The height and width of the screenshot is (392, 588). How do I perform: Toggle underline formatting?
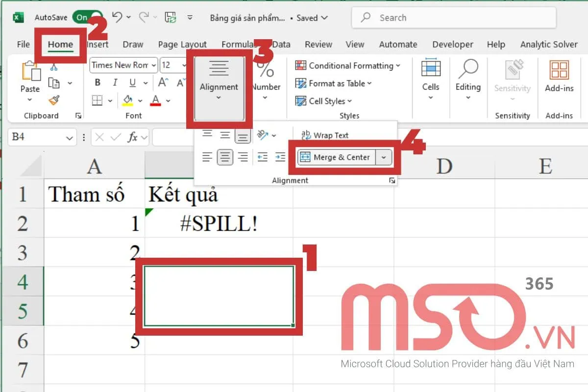(x=132, y=83)
